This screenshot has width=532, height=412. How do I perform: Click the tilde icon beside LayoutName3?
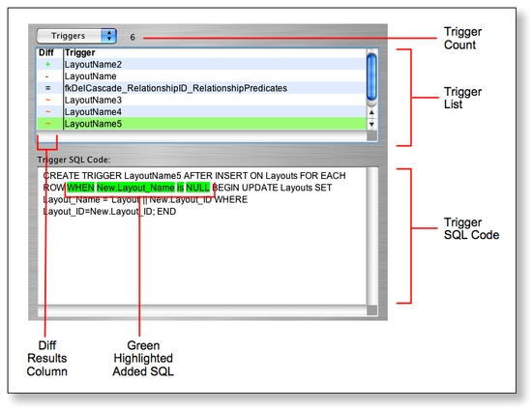(x=47, y=100)
